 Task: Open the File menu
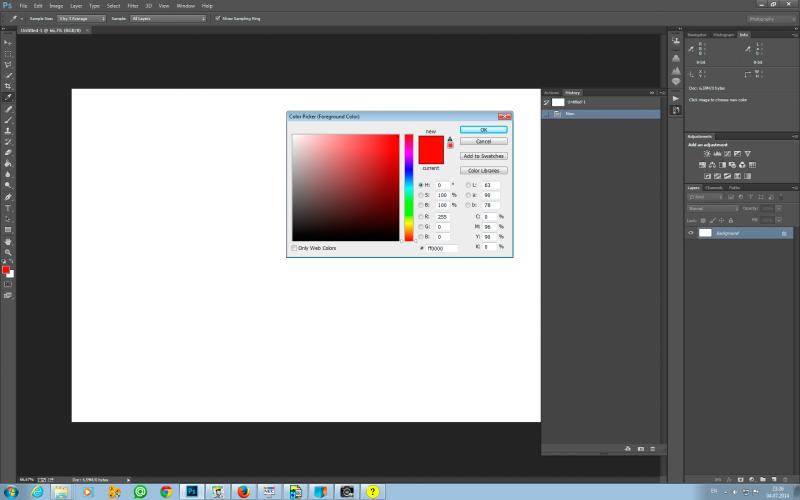[23, 6]
